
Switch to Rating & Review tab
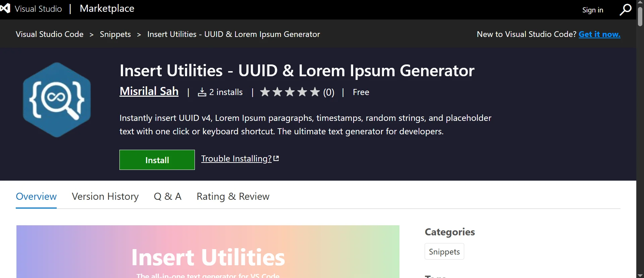click(233, 196)
